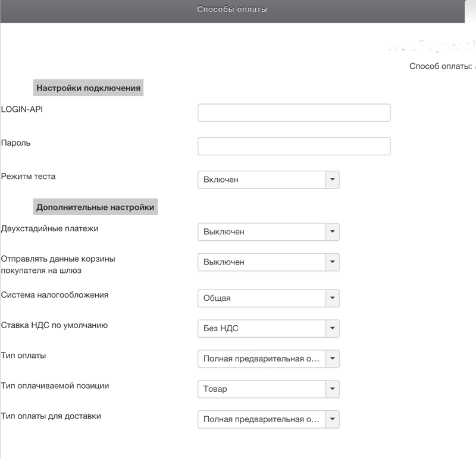Click inside the LOGIN-API input field
Viewport: 476px width, 459px height.
coord(293,112)
